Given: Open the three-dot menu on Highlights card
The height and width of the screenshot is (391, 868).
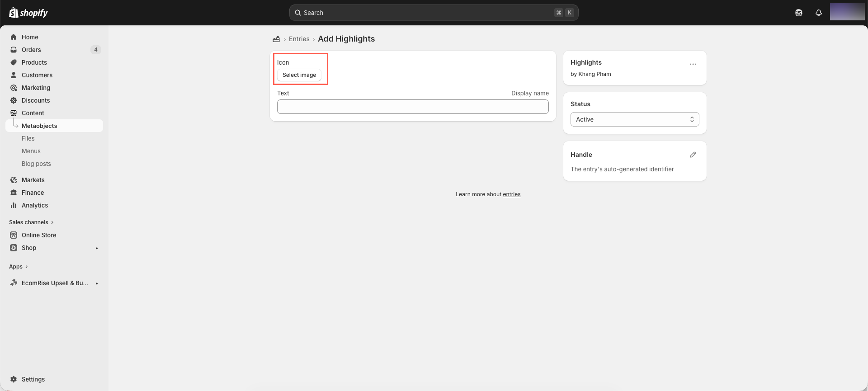Looking at the screenshot, I should click(693, 64).
